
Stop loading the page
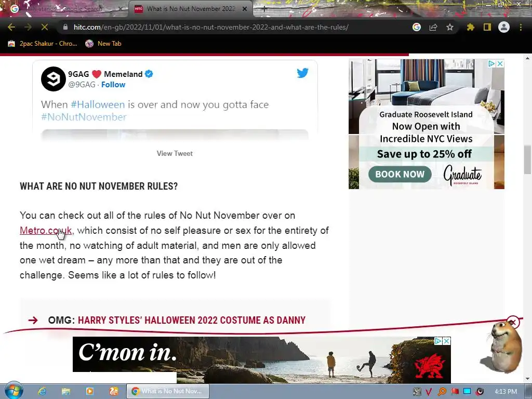[45, 27]
